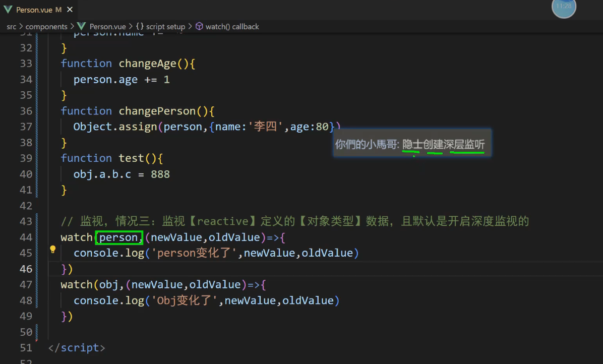Click line number 47 in the gutter
This screenshot has width=603, height=364.
click(26, 284)
